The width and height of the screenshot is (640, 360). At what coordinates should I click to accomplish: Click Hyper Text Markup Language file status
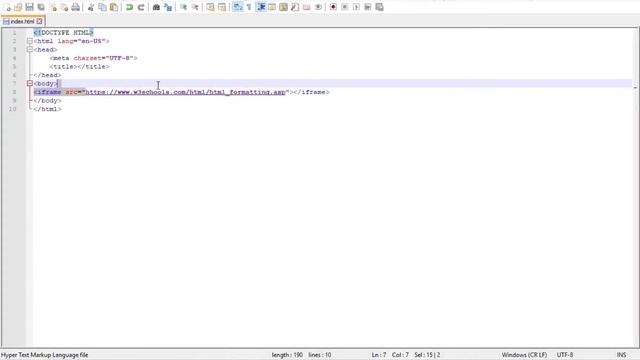click(x=44, y=355)
